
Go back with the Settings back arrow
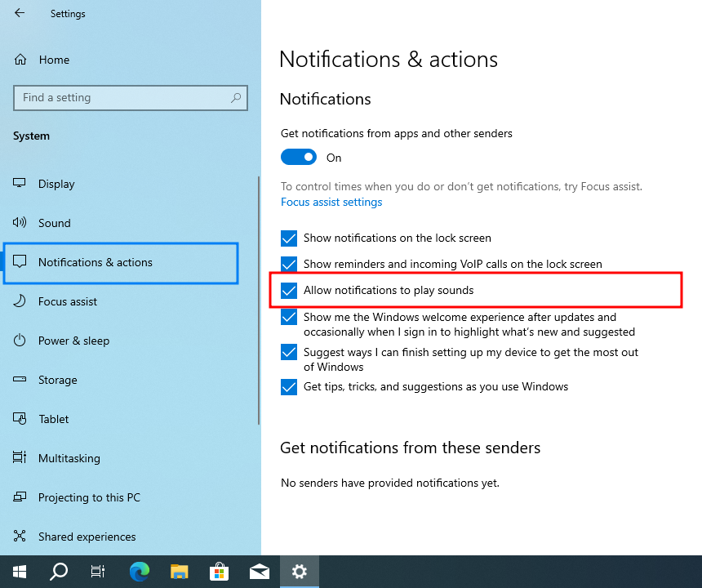pos(20,13)
